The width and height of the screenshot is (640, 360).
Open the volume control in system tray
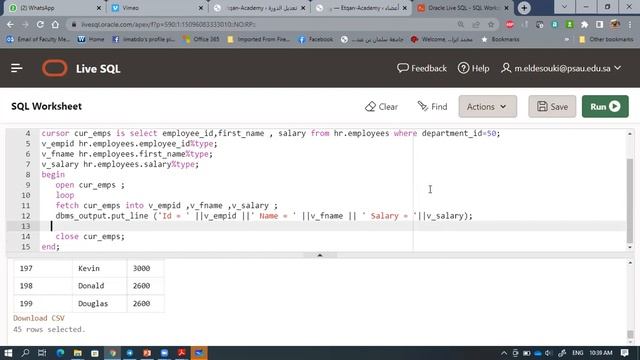pyautogui.click(x=549, y=353)
